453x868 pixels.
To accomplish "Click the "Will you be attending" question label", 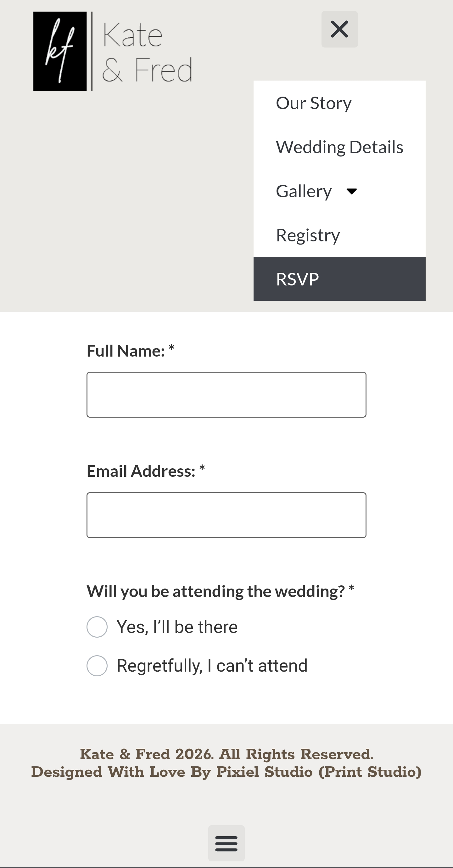I will click(215, 591).
